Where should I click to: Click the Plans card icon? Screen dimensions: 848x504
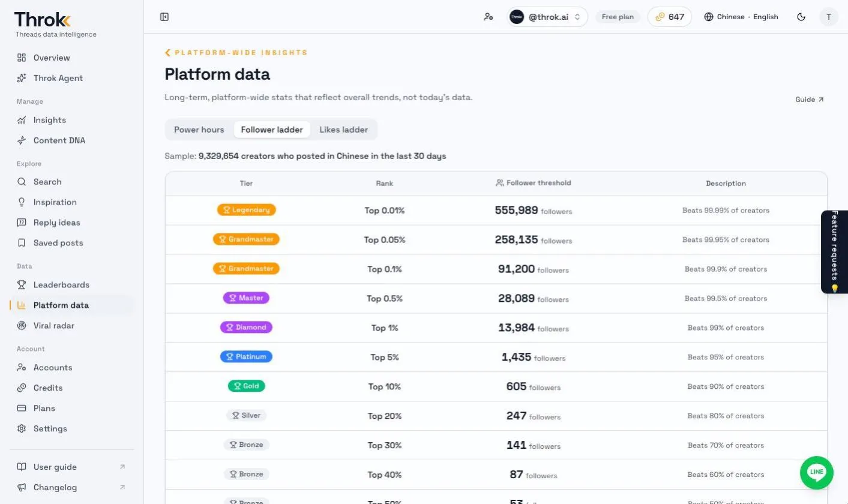(x=22, y=408)
